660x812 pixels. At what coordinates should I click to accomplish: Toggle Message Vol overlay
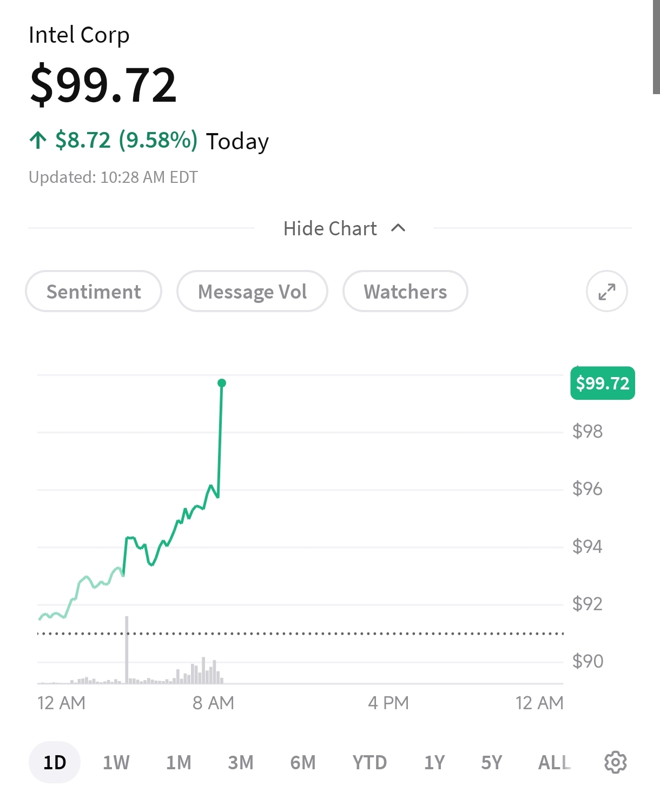point(252,291)
